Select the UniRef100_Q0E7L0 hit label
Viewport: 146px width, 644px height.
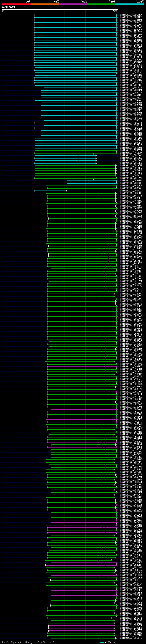(131, 163)
